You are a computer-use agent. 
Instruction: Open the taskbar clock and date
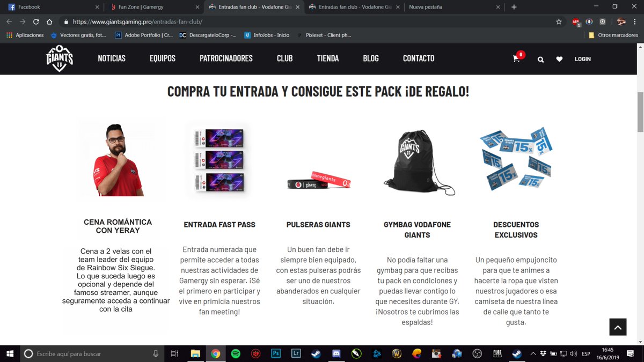coord(608,353)
